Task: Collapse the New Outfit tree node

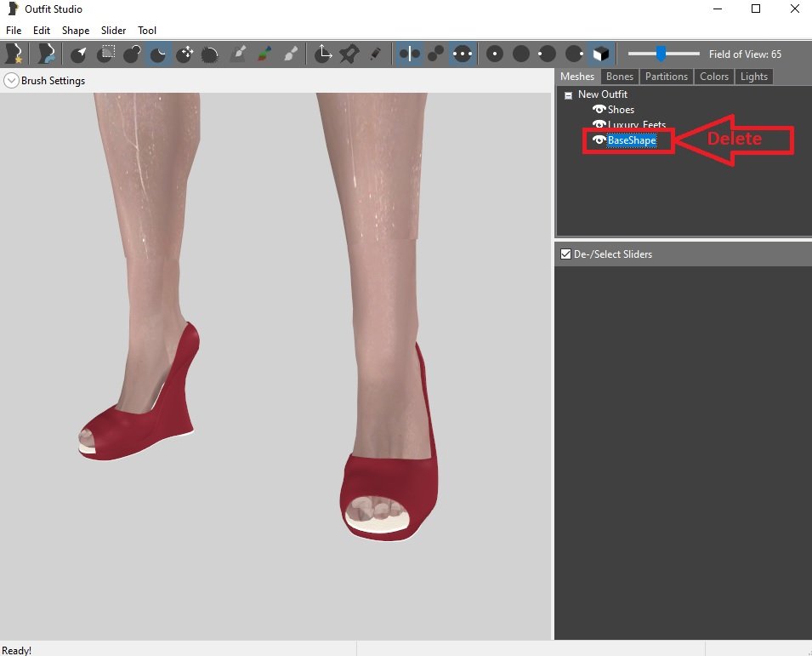Action: [568, 95]
